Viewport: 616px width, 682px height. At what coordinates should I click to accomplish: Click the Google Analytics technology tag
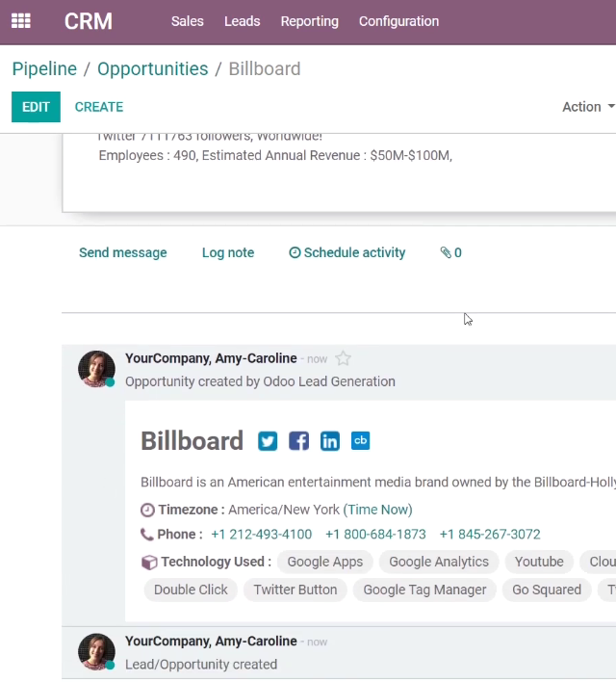(439, 562)
